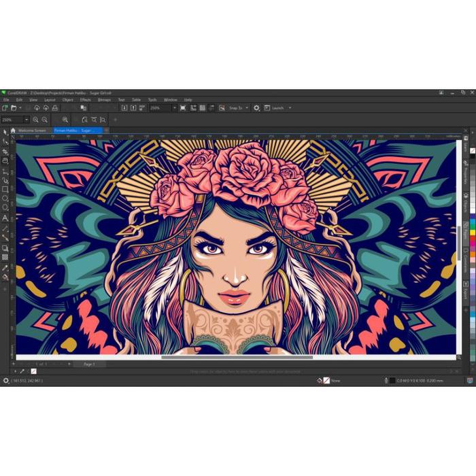Open the Options gear icon in toolbar
Image resolution: width=476 pixels, height=476 pixels.
[x=256, y=107]
